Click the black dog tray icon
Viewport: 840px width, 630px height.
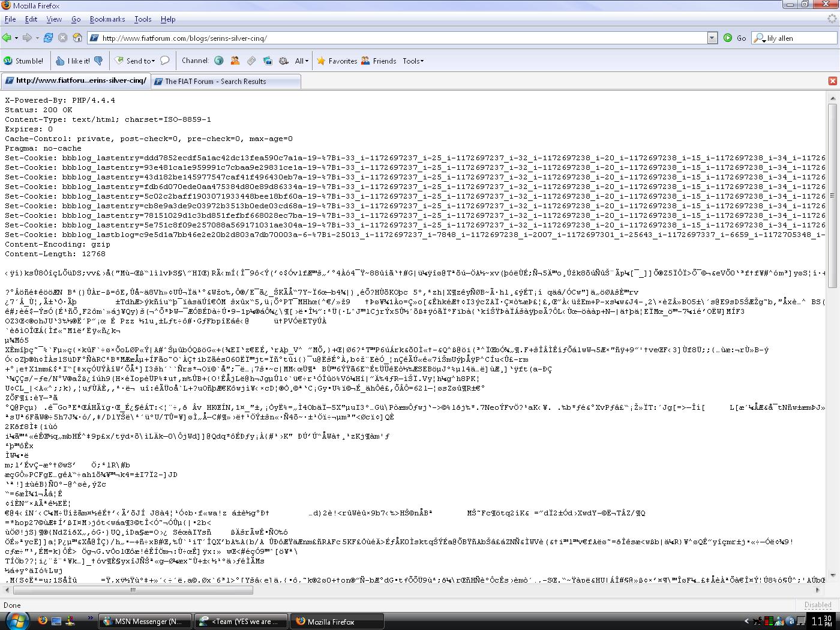tap(758, 621)
